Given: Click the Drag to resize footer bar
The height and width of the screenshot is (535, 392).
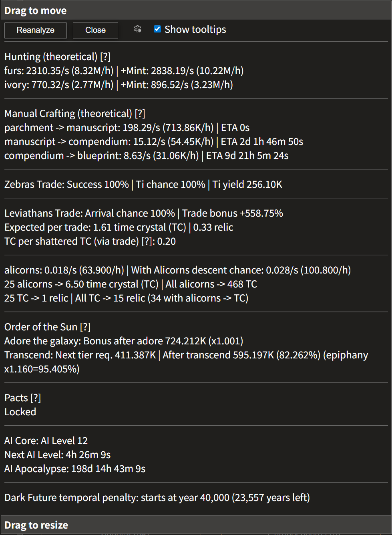Looking at the screenshot, I should [196, 525].
